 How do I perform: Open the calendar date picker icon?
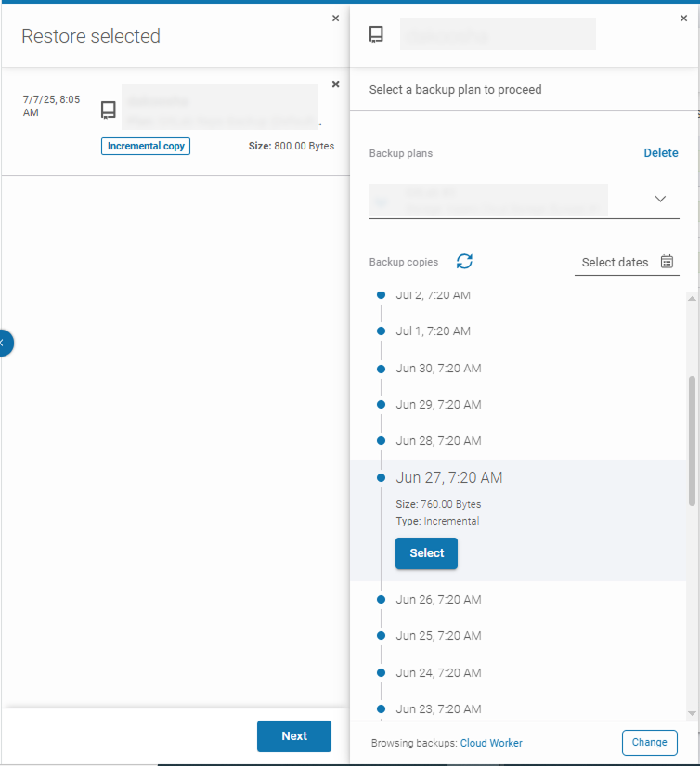click(x=667, y=262)
